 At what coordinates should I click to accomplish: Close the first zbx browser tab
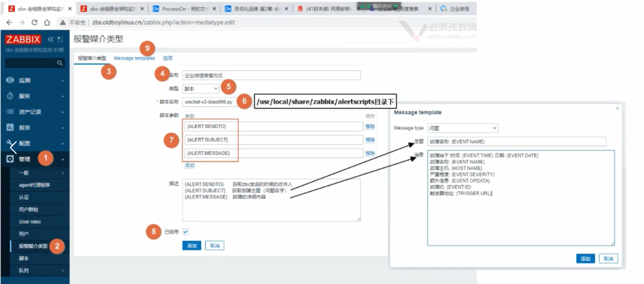click(x=70, y=9)
